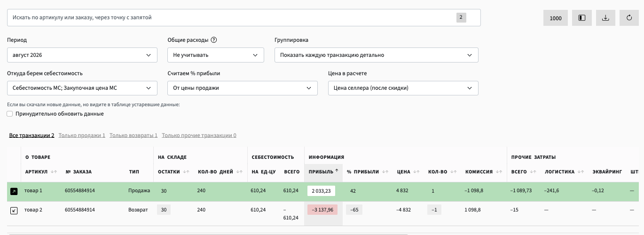Click logistics value −241,6

[551, 190]
